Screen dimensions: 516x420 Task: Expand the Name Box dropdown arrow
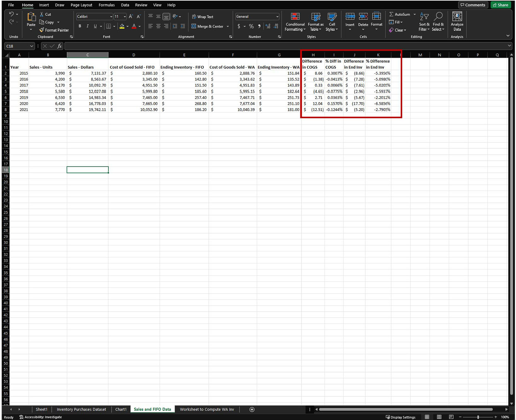click(31, 46)
